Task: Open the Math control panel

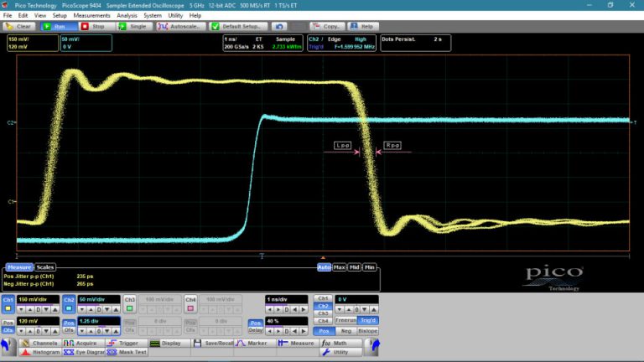Action: click(341, 343)
